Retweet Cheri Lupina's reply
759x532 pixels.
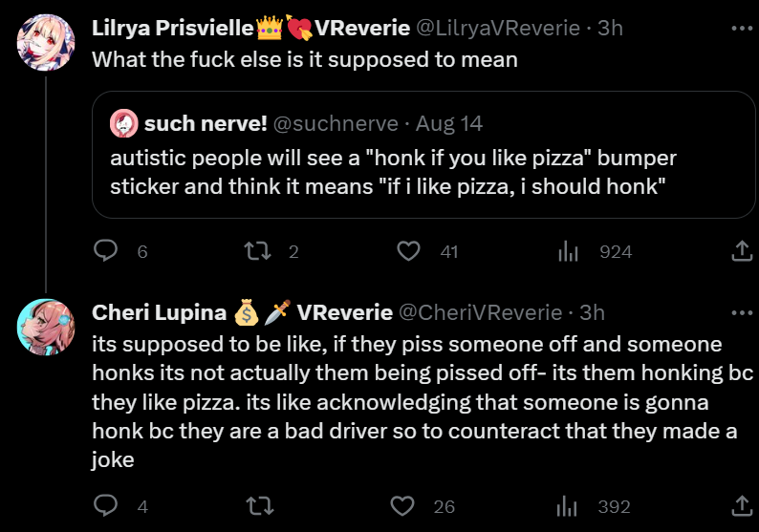(256, 506)
